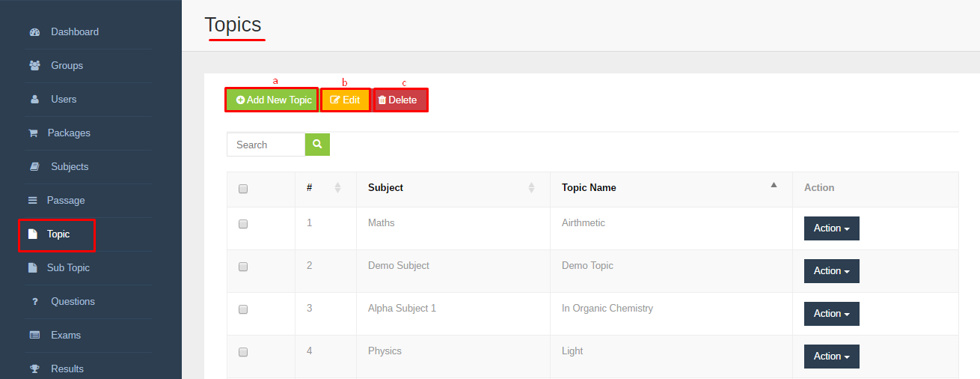The image size is (980, 379).
Task: Click the Exams icon in sidebar
Action: pos(34,336)
